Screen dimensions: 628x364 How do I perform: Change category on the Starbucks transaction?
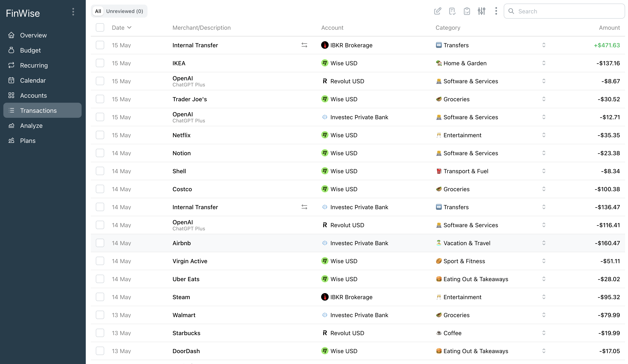click(544, 333)
